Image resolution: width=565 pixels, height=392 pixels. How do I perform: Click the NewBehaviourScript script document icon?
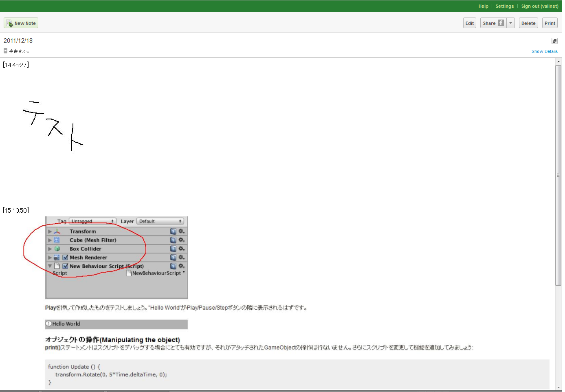tap(129, 273)
